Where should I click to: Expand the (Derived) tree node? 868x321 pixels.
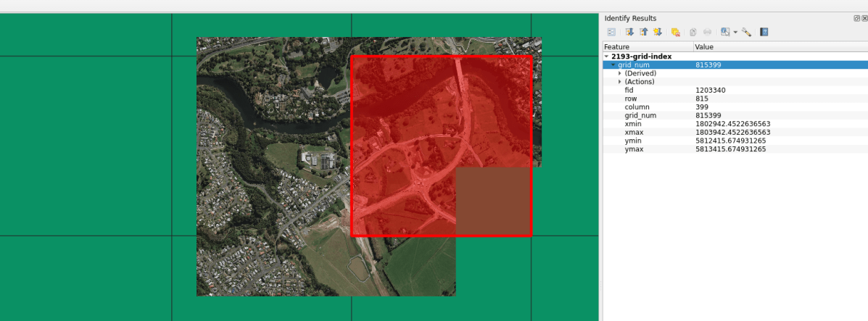tap(619, 73)
